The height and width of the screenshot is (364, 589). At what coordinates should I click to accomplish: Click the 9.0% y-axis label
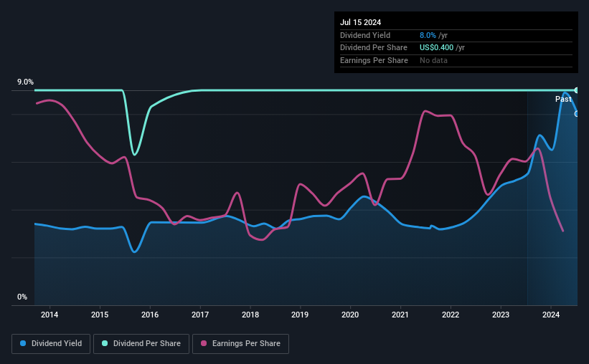25,82
